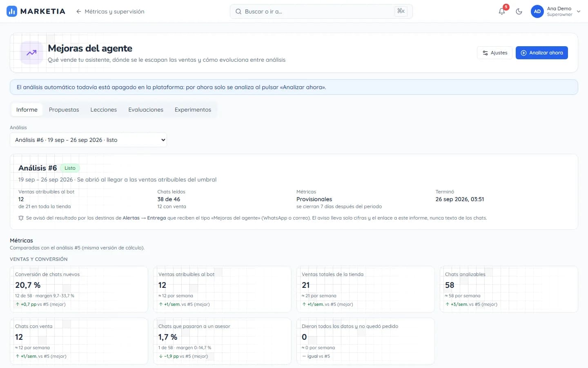Click the alert bell icon beside Se avisó

click(21, 218)
